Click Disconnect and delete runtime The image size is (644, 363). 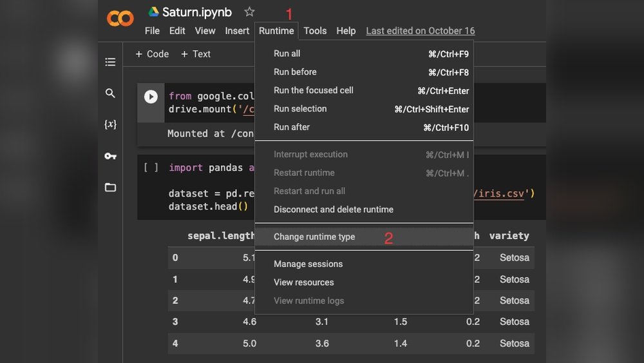[333, 210]
